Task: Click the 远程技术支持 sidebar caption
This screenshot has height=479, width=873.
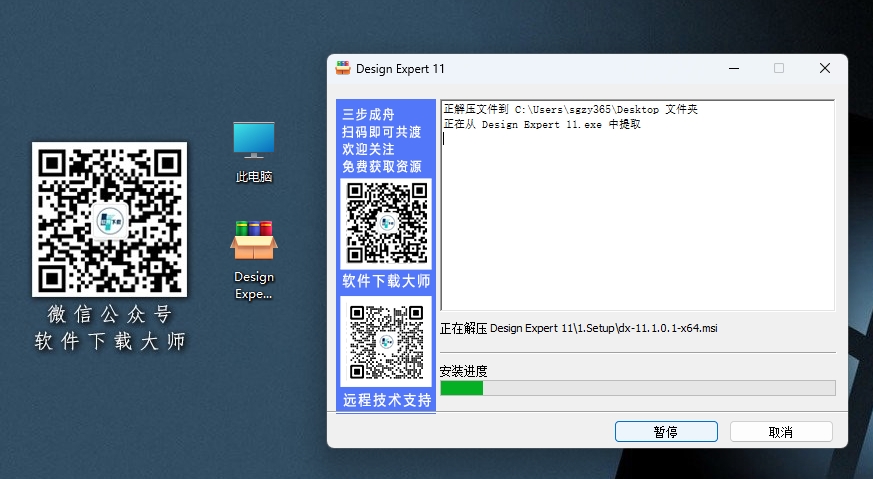Action: click(x=386, y=400)
